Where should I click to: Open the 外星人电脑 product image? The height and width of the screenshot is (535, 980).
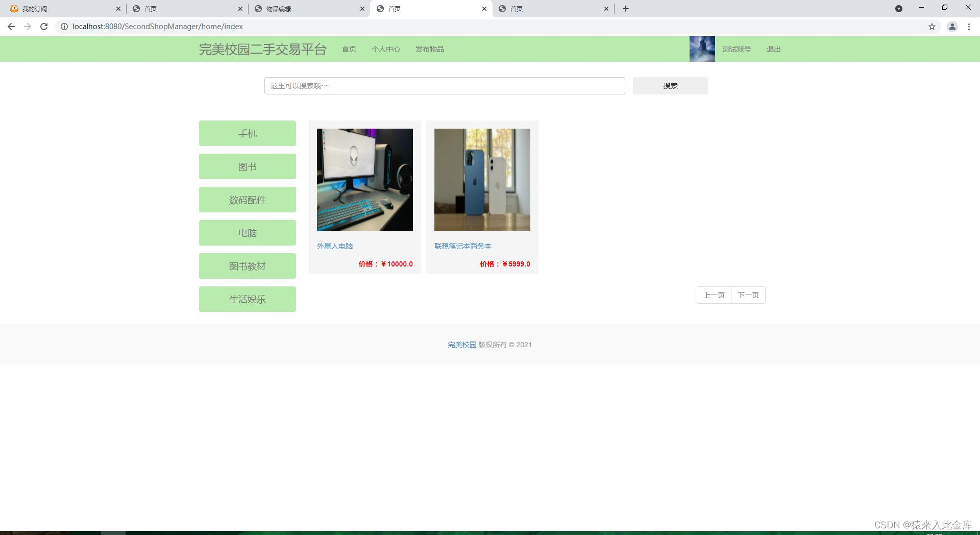[x=365, y=180]
